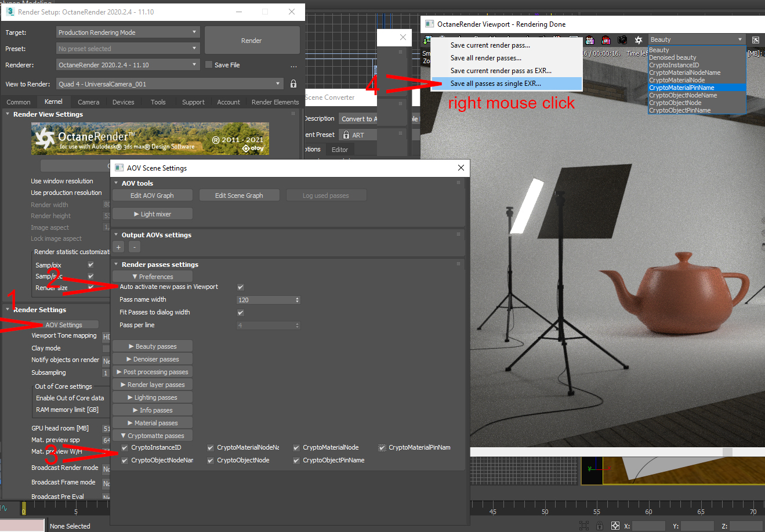This screenshot has height=532, width=765.
Task: Select CryptoObjectNodeName in the pass list
Action: point(697,95)
